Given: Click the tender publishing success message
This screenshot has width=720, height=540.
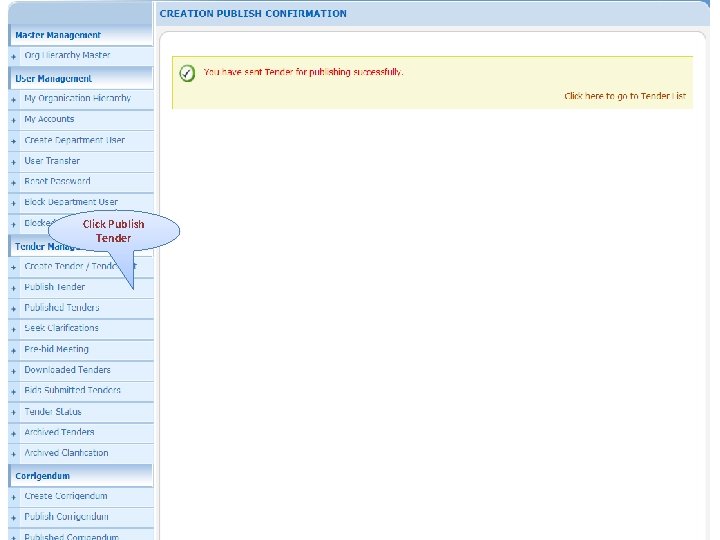Looking at the screenshot, I should [x=303, y=72].
